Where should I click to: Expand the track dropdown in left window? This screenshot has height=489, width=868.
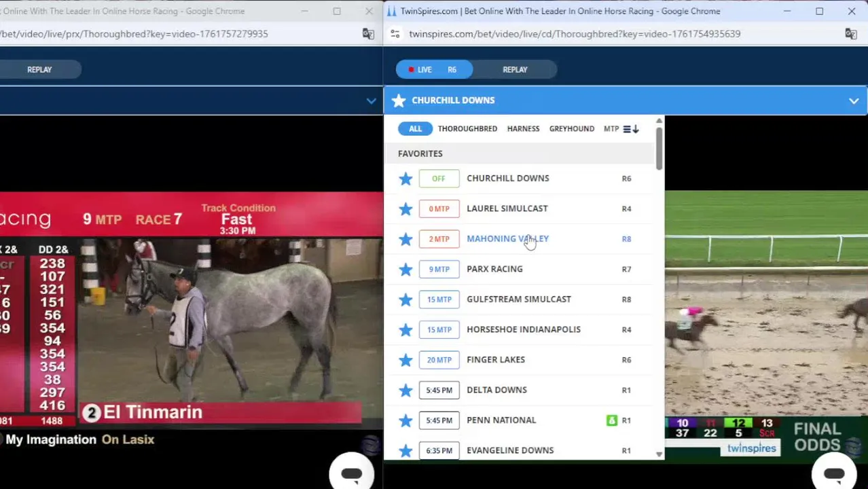point(371,101)
